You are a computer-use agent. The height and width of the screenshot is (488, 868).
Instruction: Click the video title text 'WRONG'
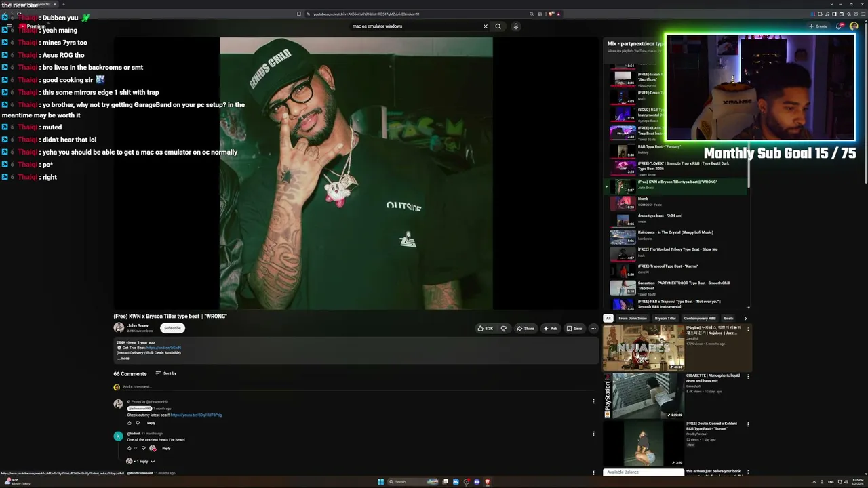(170, 316)
